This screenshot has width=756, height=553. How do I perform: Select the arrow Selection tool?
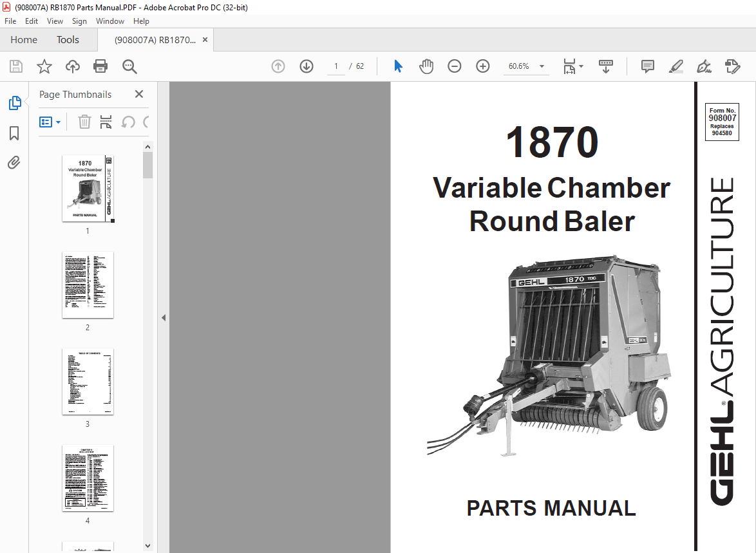[x=398, y=66]
